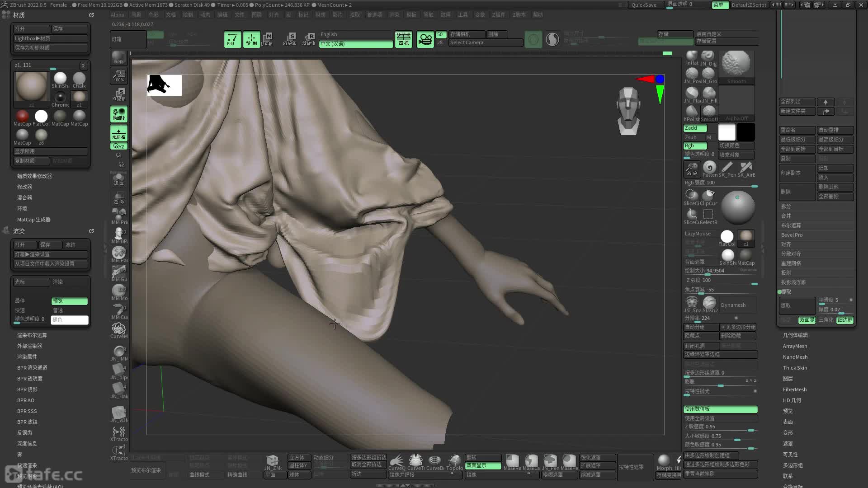
Task: Click the green camera icon
Action: pyautogui.click(x=425, y=39)
